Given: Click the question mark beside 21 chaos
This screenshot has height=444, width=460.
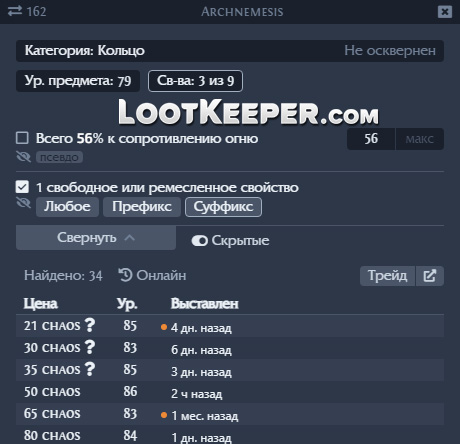Looking at the screenshot, I should (x=90, y=325).
